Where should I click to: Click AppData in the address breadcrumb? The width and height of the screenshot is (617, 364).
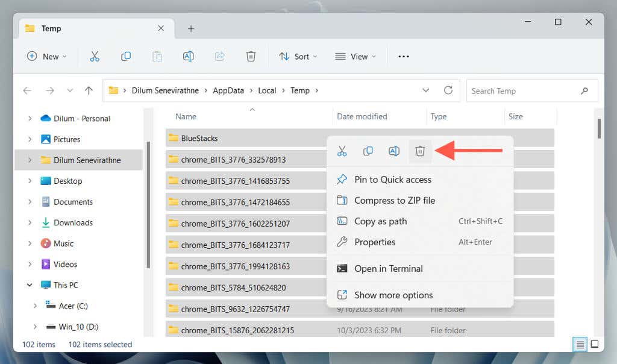point(228,90)
